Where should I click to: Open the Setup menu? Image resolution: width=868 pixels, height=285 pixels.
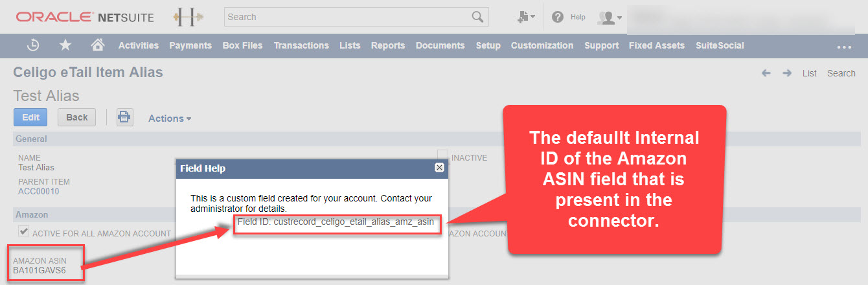point(488,45)
